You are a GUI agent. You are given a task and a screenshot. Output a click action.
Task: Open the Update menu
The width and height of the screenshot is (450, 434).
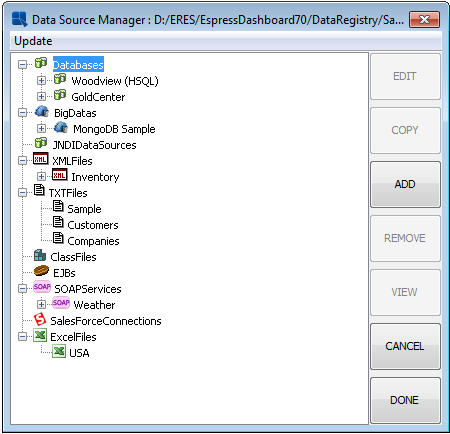pyautogui.click(x=33, y=41)
